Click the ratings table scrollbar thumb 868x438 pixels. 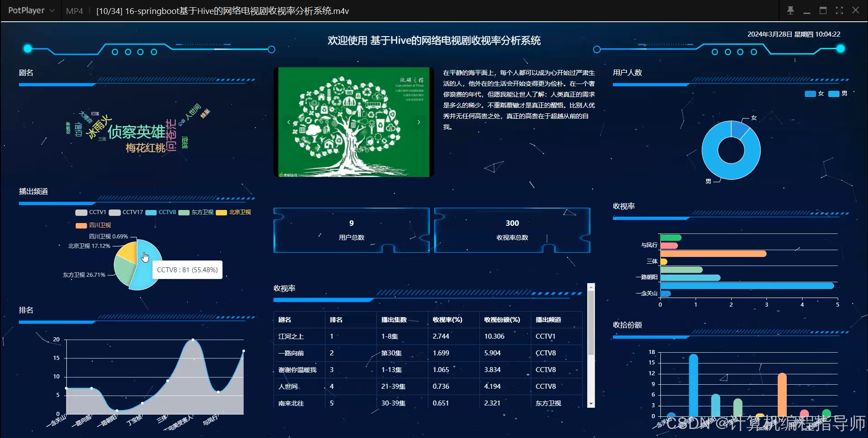point(591,323)
